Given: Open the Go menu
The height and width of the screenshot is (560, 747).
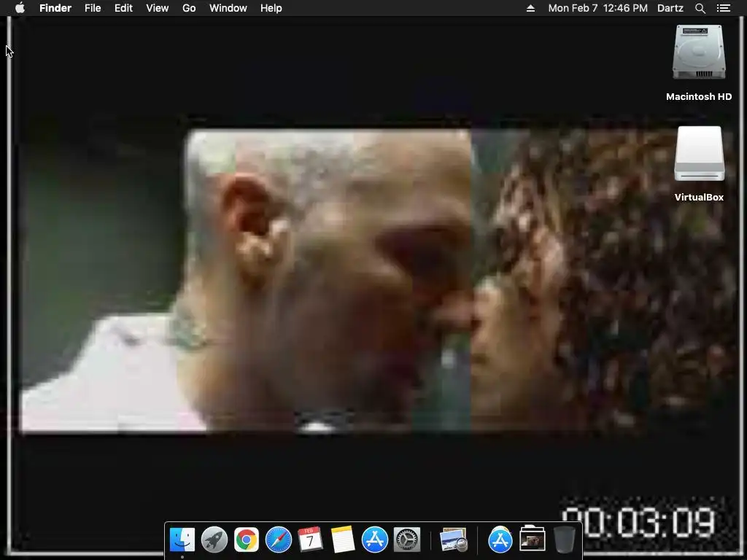Looking at the screenshot, I should click(189, 8).
